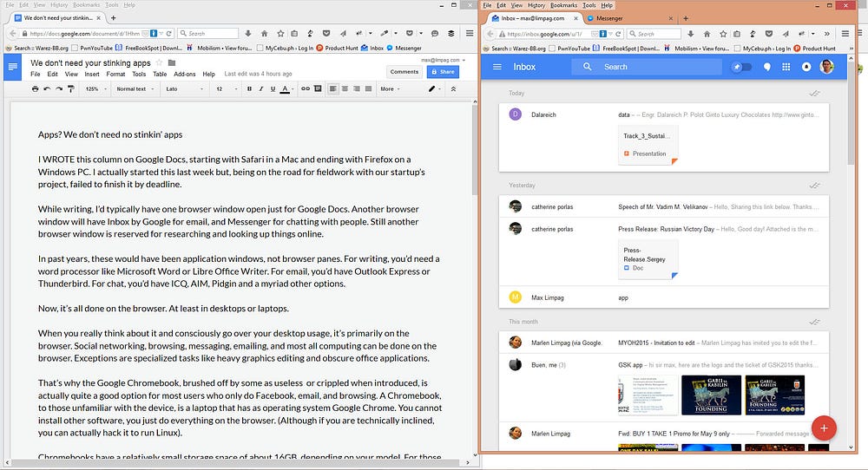Set center text alignment
The image size is (868, 470).
click(x=345, y=88)
